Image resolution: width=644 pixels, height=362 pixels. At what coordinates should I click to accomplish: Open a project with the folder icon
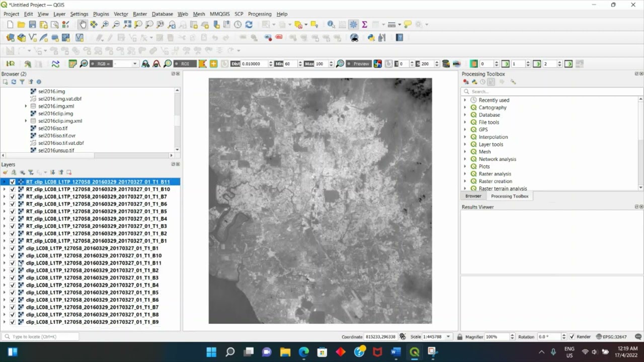click(x=21, y=24)
